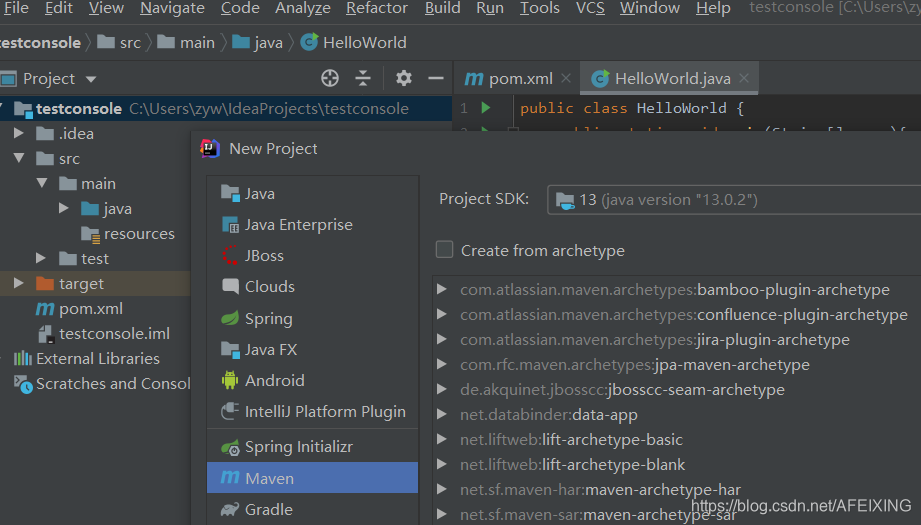This screenshot has height=525, width=921.
Task: Select pom.xml file in project tree
Action: 79,308
